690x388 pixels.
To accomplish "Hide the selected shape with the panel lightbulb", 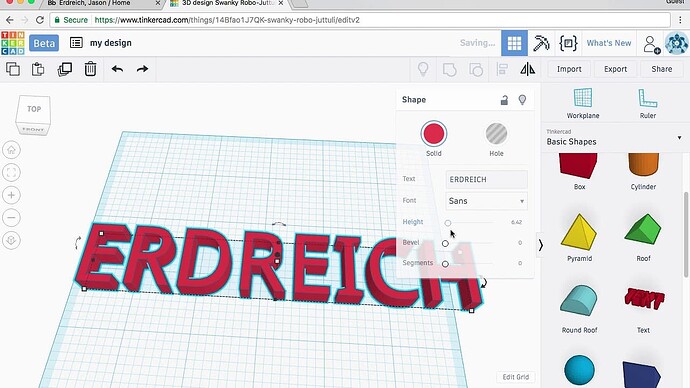I will 522,100.
